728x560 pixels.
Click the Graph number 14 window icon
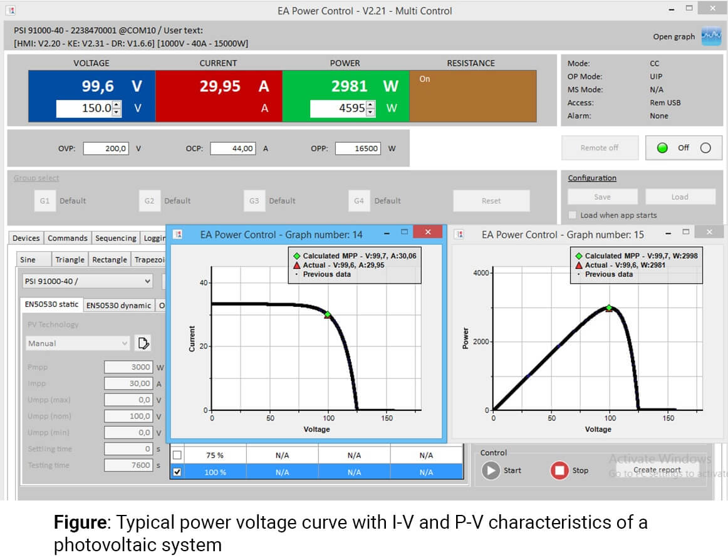(x=179, y=234)
